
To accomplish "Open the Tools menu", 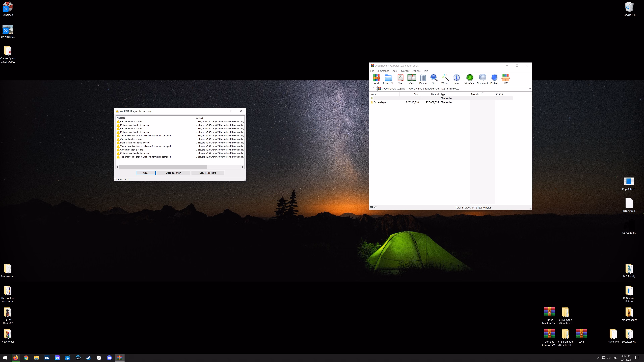I will tap(394, 71).
